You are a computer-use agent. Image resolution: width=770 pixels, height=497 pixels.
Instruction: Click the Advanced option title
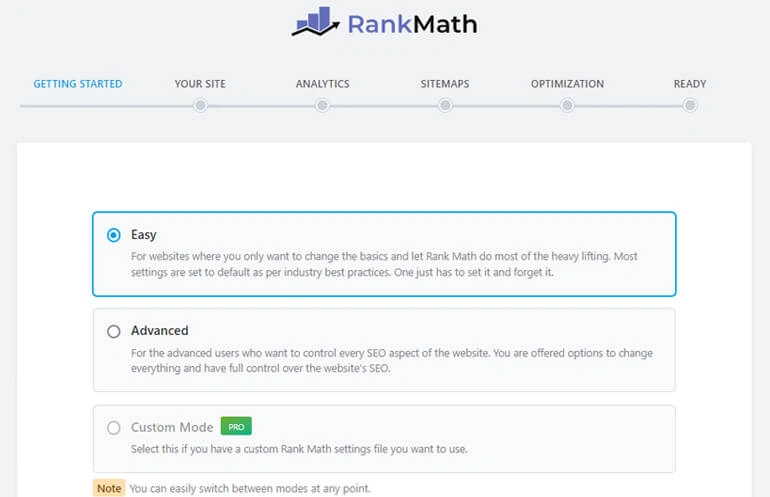(160, 331)
